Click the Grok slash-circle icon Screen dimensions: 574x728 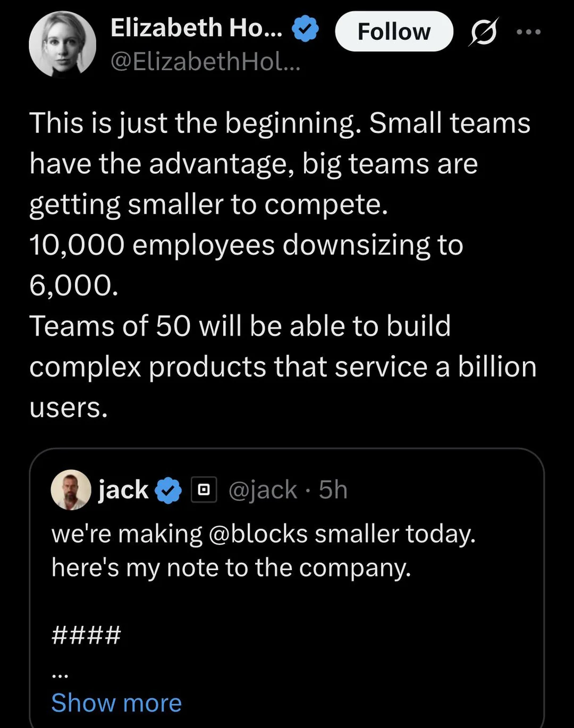pyautogui.click(x=484, y=32)
